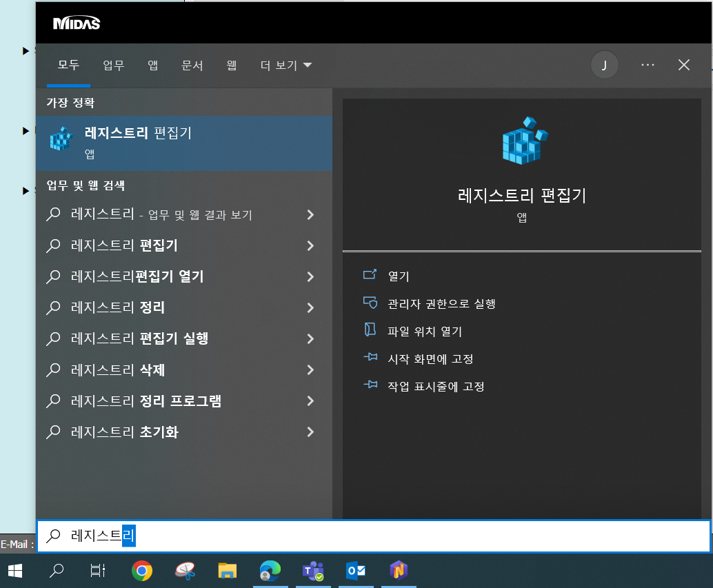Open more options via the ellipsis icon

647,65
